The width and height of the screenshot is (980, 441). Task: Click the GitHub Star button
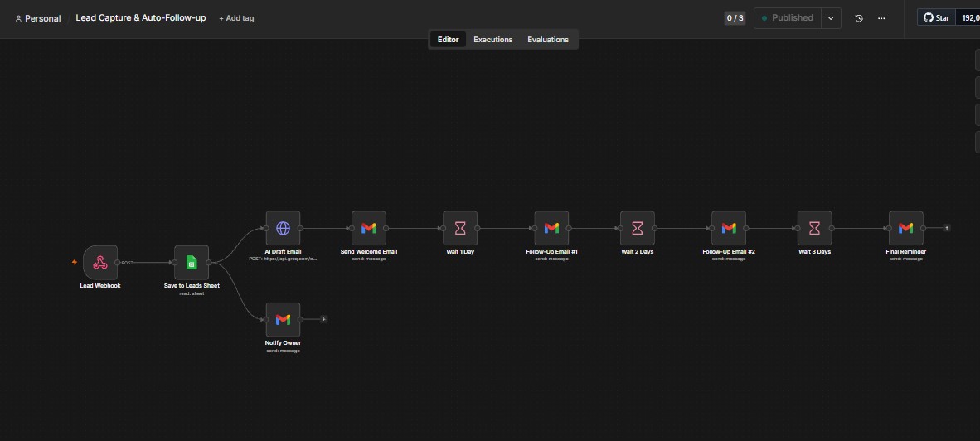coord(936,17)
